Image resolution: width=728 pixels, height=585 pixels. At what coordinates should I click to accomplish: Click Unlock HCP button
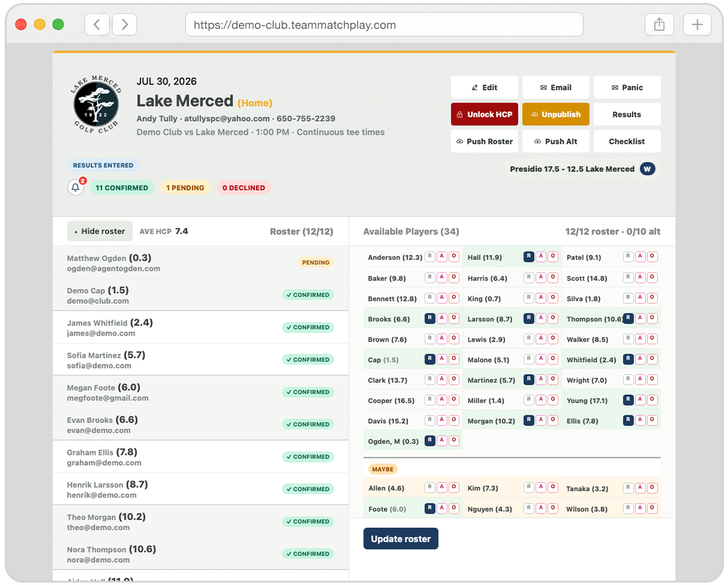tap(485, 114)
